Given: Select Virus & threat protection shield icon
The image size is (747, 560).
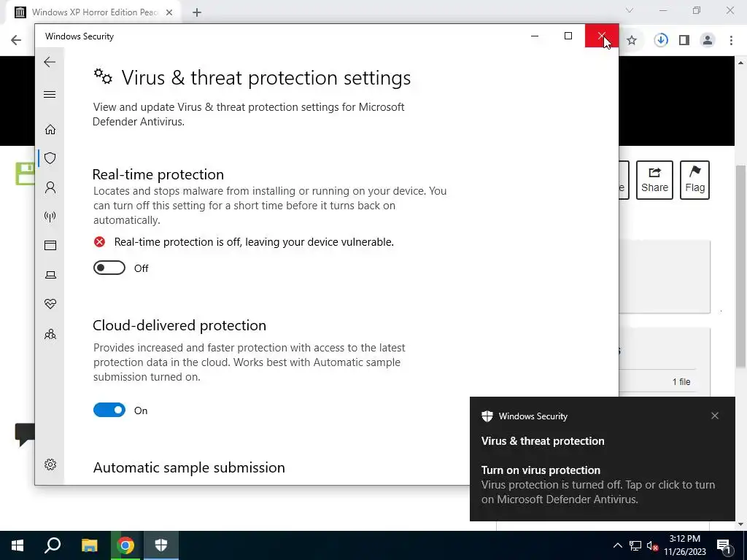Looking at the screenshot, I should (50, 158).
